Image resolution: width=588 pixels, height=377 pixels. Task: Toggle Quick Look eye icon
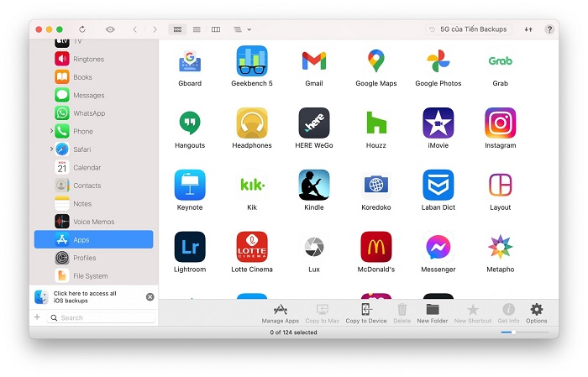tap(110, 29)
